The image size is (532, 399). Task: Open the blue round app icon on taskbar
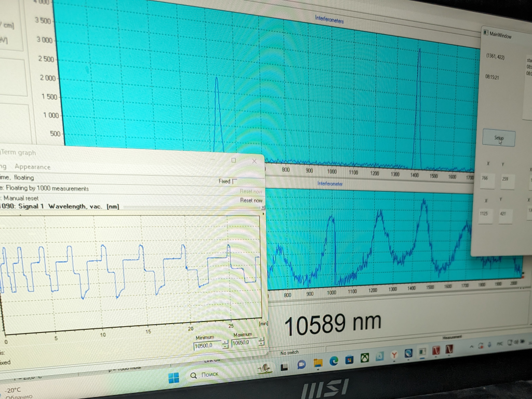(x=408, y=353)
